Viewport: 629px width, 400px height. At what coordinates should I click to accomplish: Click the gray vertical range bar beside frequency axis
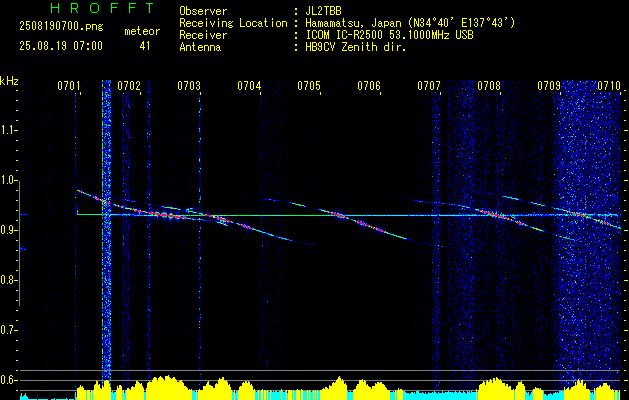pos(19,243)
